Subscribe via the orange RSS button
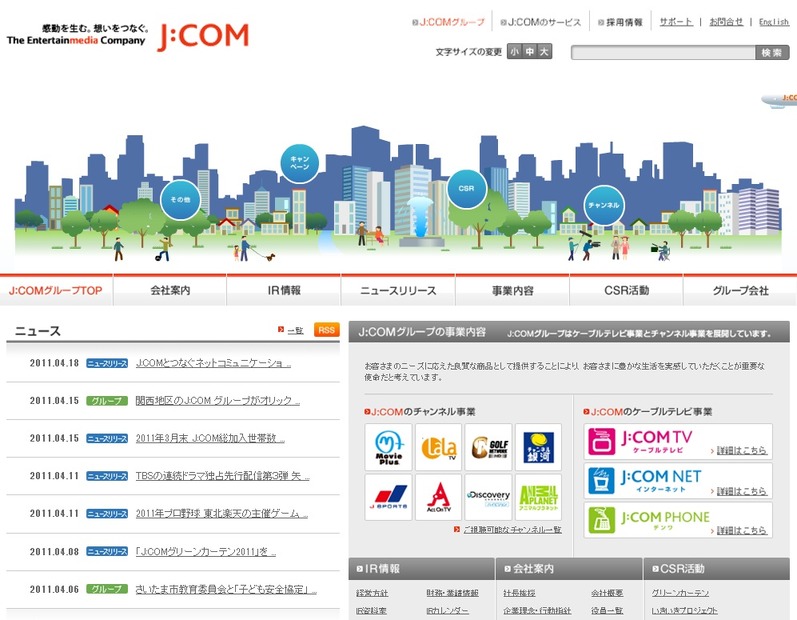 [x=326, y=330]
